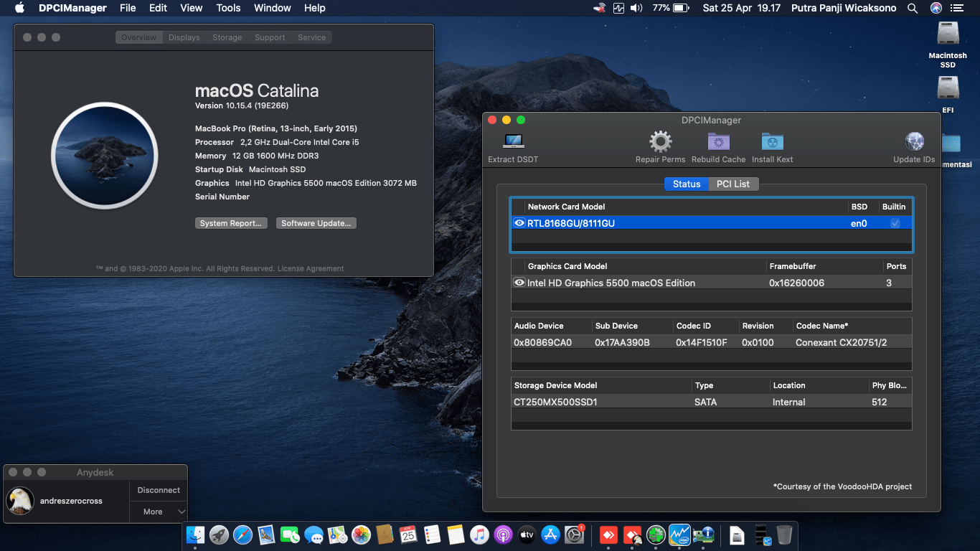Click the System Report... button
Image resolution: width=980 pixels, height=551 pixels.
click(231, 223)
